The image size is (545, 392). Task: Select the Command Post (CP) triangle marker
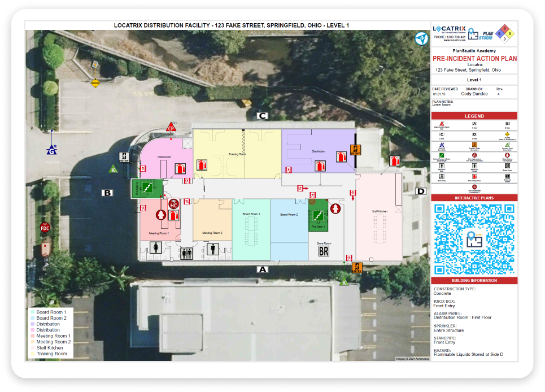point(170,128)
